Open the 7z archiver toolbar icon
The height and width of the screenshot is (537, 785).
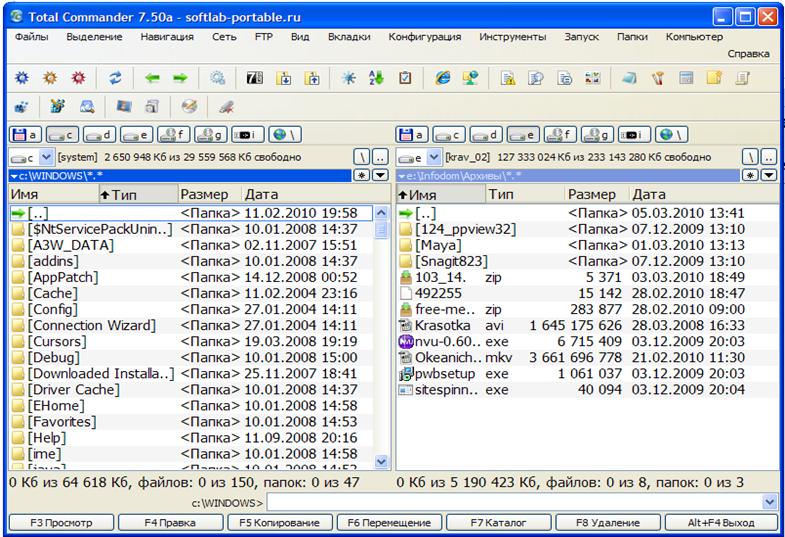[254, 78]
